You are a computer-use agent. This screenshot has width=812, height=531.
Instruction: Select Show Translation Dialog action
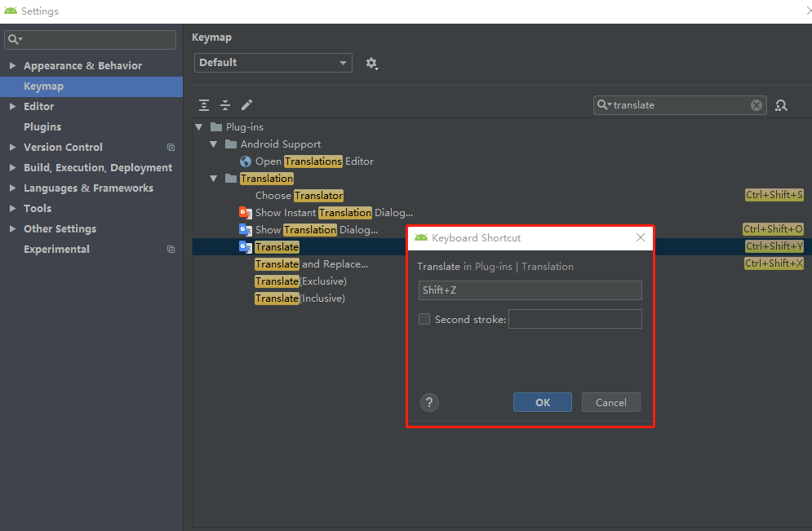coord(317,230)
